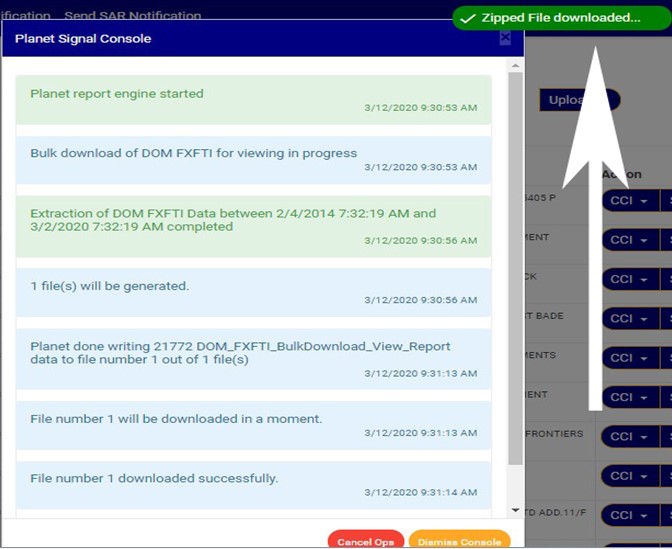Select the 'Planet report engine started' message

[253, 100]
